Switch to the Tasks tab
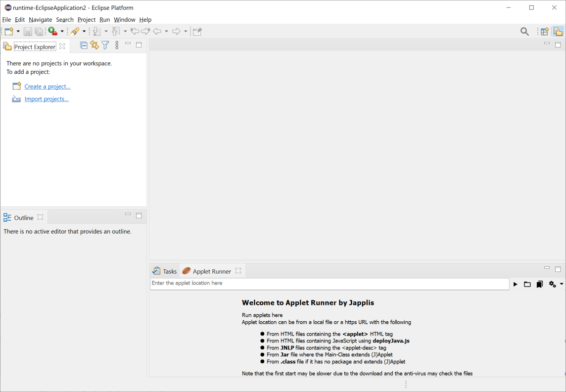 165,271
